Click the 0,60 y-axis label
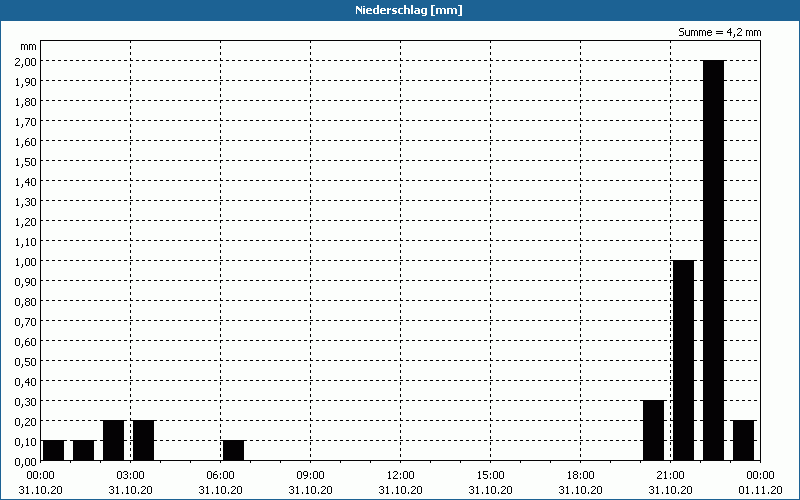The height and width of the screenshot is (500, 800). [27, 341]
